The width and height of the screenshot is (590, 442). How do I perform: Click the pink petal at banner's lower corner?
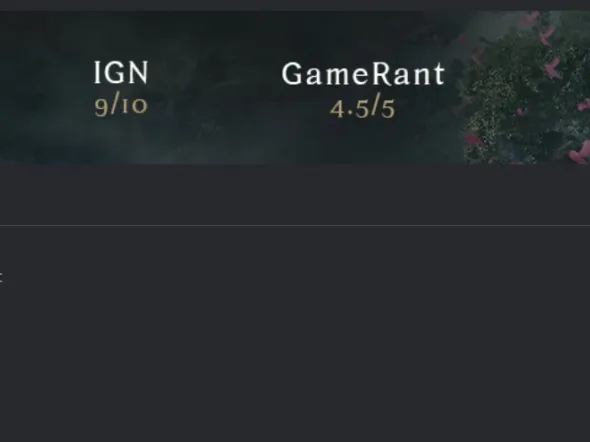pyautogui.click(x=581, y=152)
